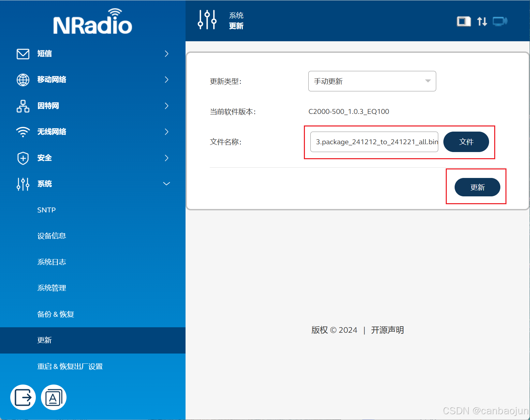Viewport: 530px width, 420px height.
Task: Click the 当前软件版本 label
Action: tap(233, 112)
